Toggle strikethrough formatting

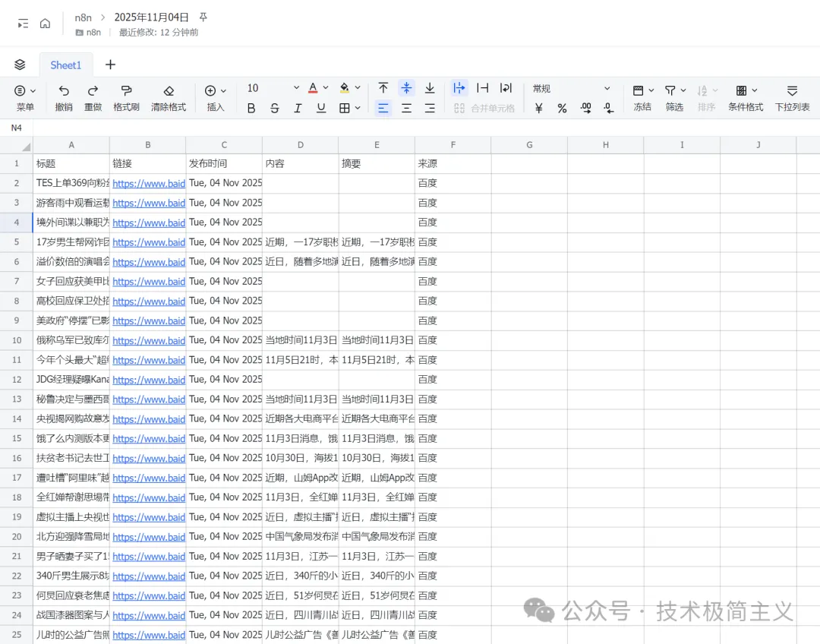[x=275, y=109]
